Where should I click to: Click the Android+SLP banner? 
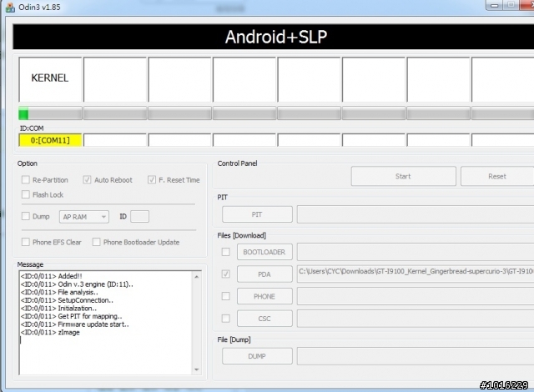(274, 37)
